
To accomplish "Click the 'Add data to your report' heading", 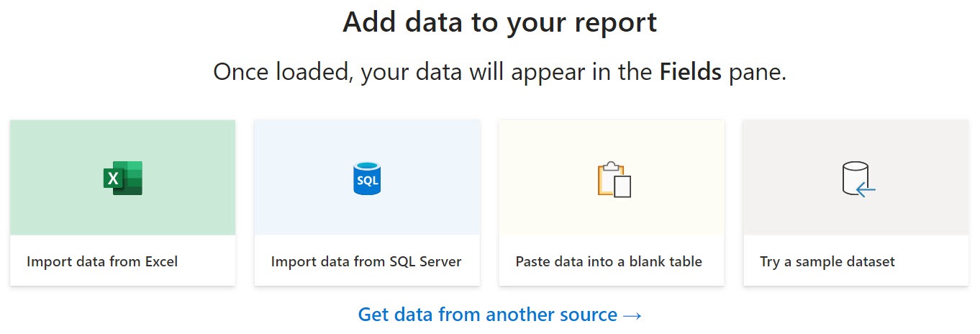I will [x=499, y=22].
